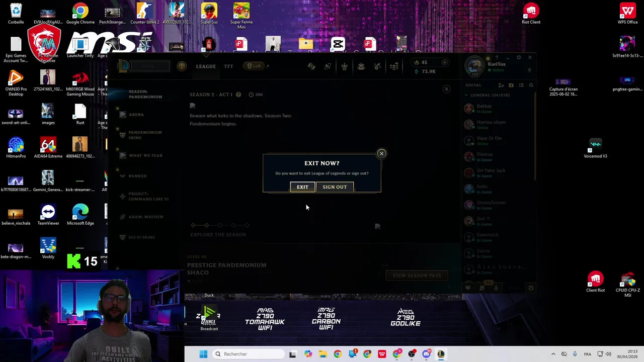
Task: Open Discord from taskbar
Action: coord(426,354)
